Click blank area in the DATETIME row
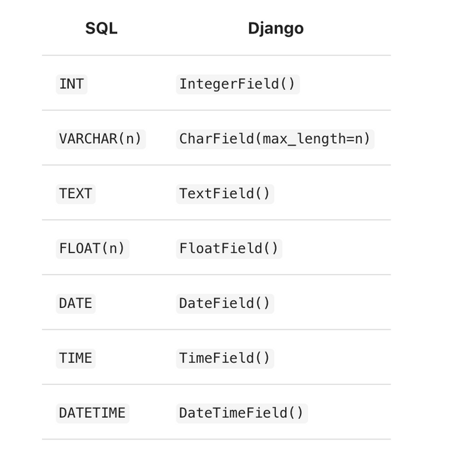 pos(349,413)
